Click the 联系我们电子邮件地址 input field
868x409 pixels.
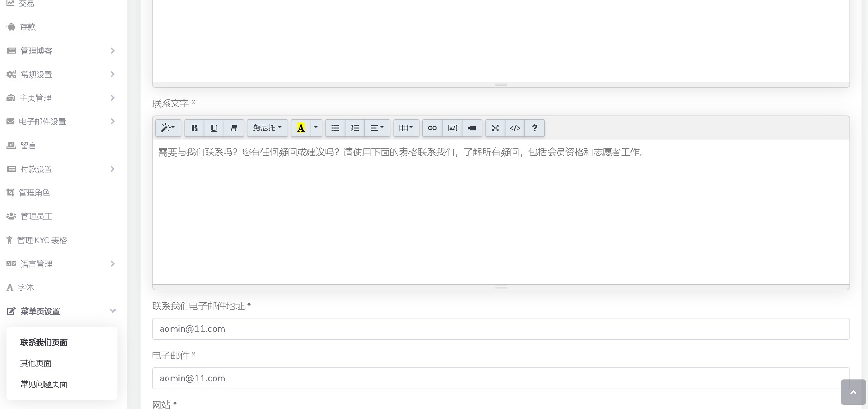click(500, 329)
